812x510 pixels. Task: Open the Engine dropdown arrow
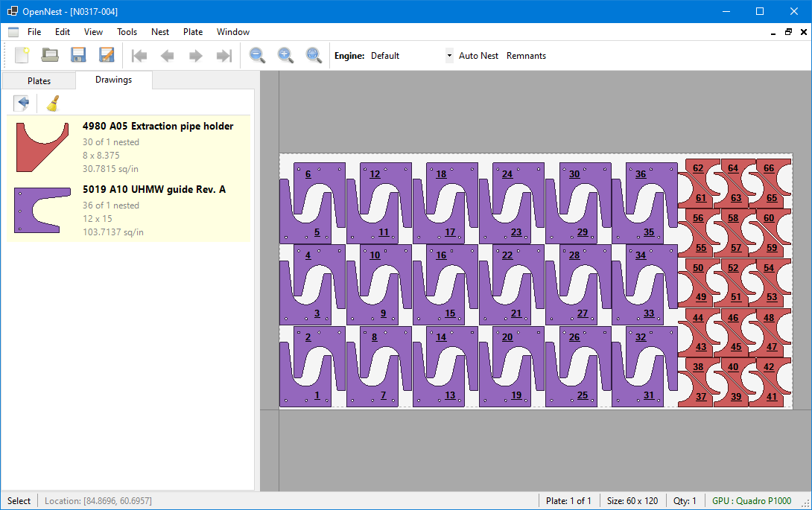coord(448,56)
